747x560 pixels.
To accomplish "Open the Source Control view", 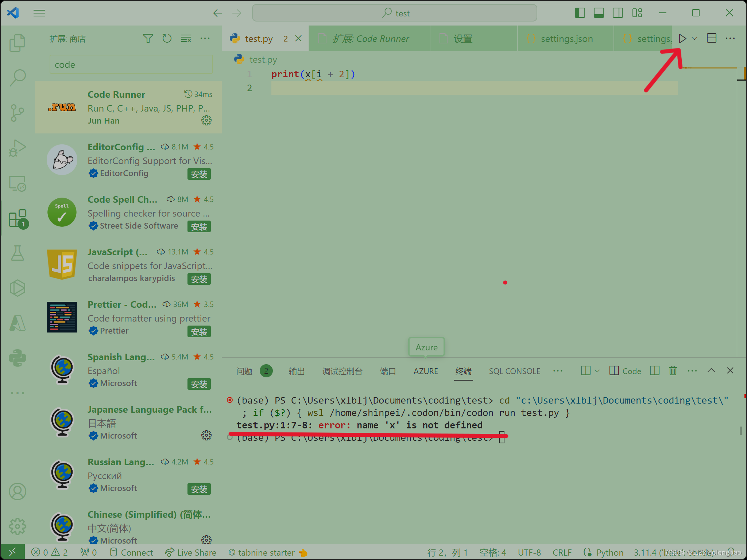I will 18,112.
